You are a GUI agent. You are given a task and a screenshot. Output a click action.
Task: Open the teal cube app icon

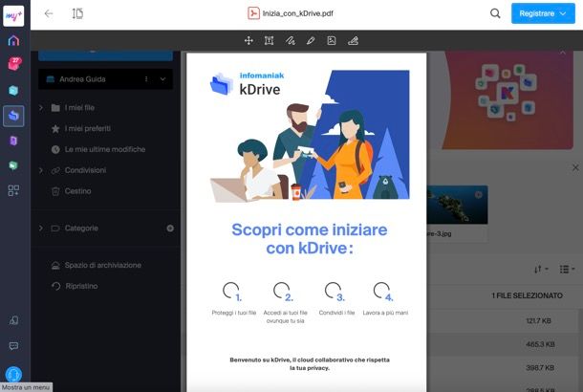13,91
